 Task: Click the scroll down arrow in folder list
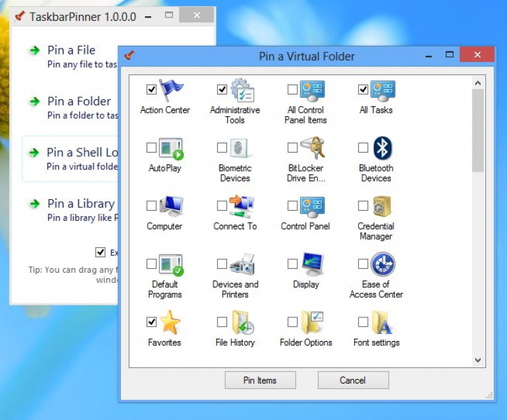coord(478,360)
